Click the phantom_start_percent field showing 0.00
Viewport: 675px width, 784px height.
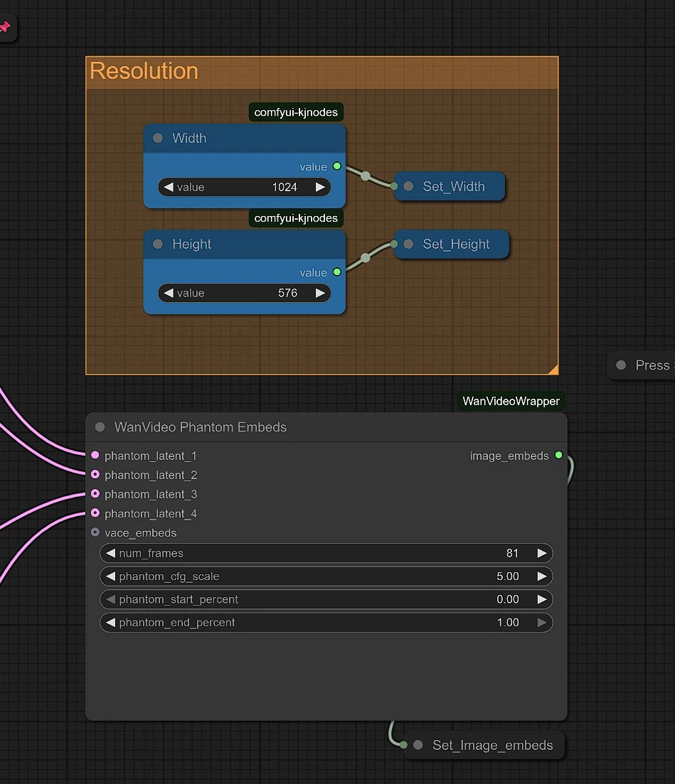point(326,599)
